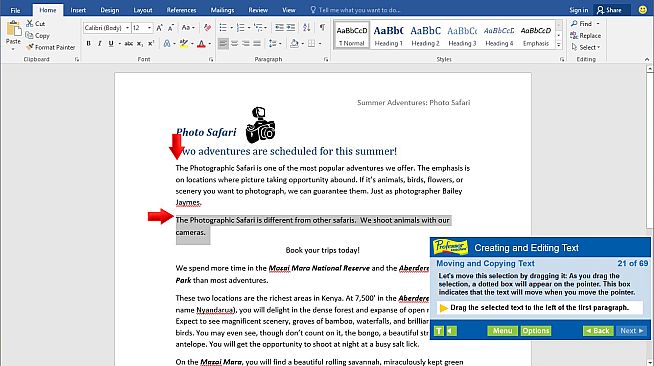Click Back in the tutorial panel
Viewport: 654px width, 366px height.
(x=598, y=331)
